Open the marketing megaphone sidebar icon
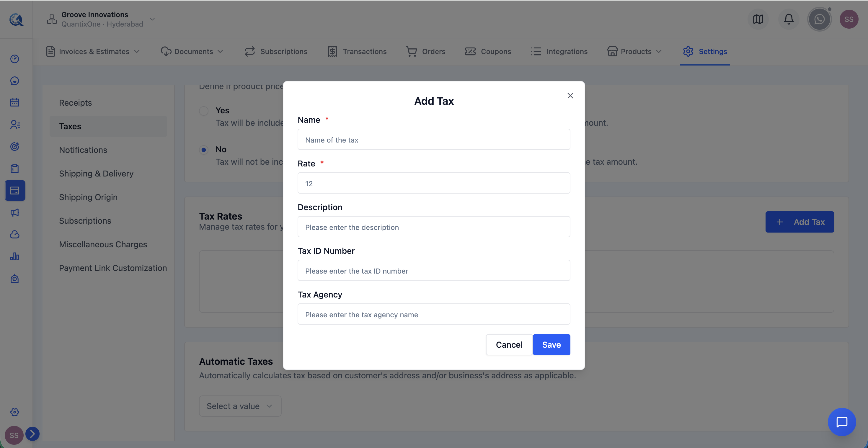The height and width of the screenshot is (448, 868). pyautogui.click(x=14, y=212)
